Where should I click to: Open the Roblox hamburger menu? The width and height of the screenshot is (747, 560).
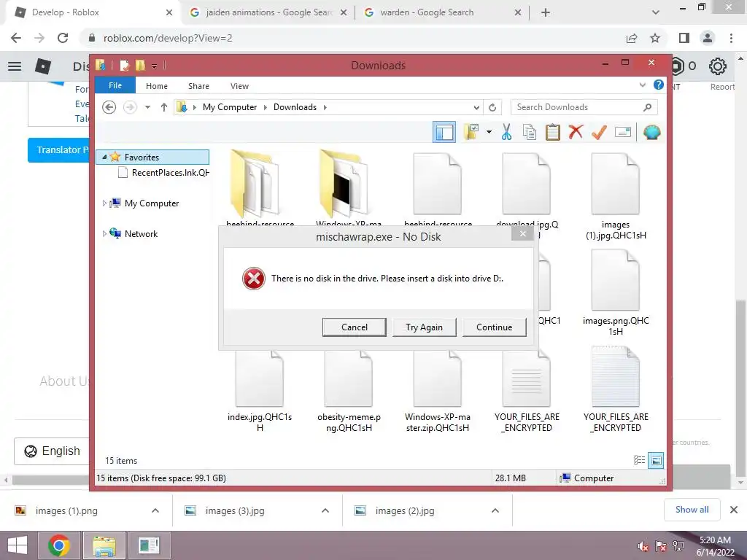[15, 66]
